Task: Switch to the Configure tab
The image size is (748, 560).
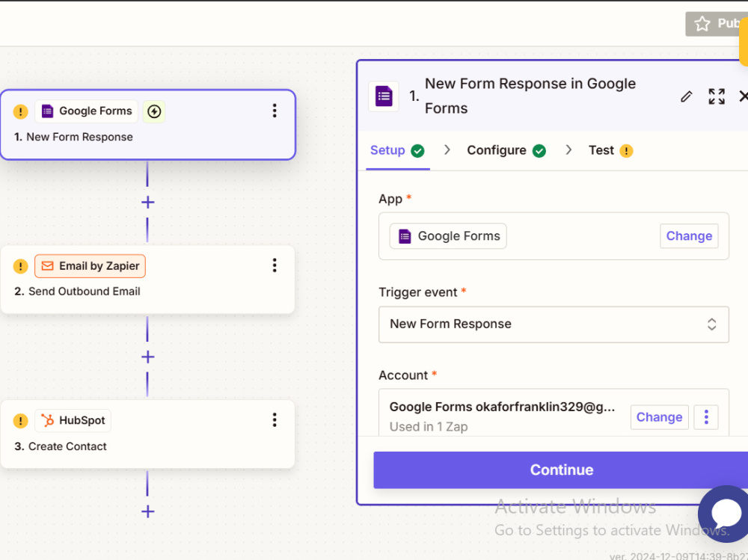Action: click(506, 151)
